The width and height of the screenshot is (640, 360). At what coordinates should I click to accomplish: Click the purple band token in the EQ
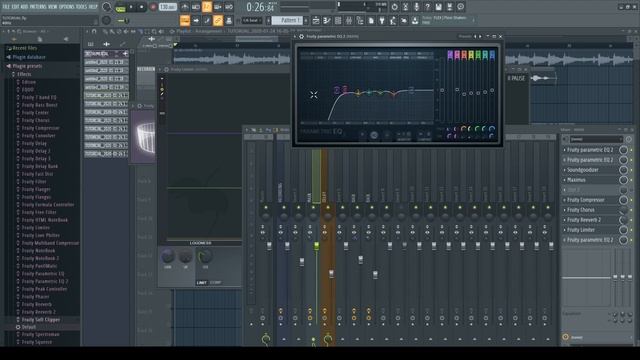(450, 55)
